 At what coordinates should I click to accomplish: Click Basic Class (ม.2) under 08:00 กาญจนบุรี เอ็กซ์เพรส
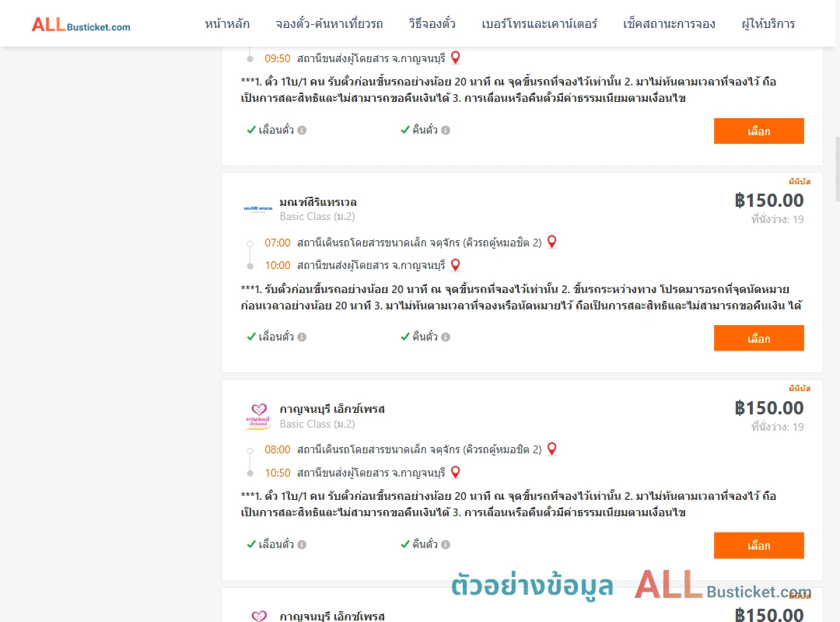317,424
